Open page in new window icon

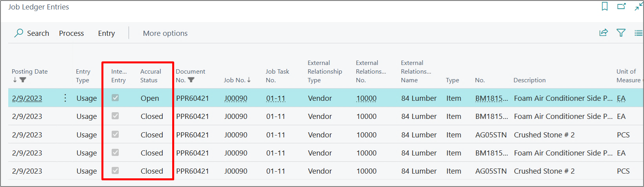pos(621,6)
